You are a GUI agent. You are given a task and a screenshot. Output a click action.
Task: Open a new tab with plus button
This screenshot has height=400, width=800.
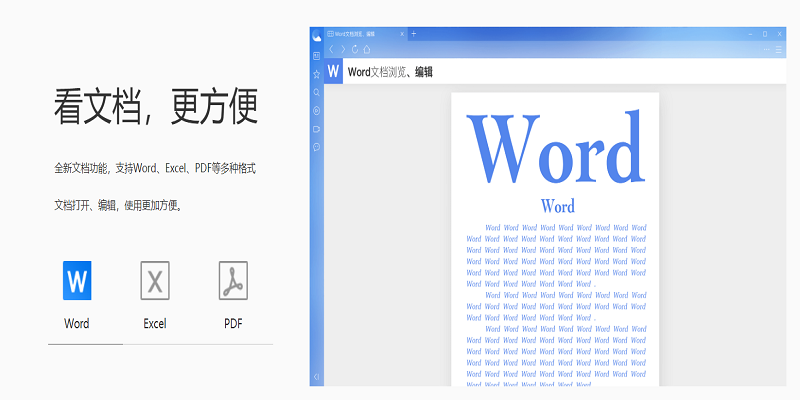pos(414,34)
